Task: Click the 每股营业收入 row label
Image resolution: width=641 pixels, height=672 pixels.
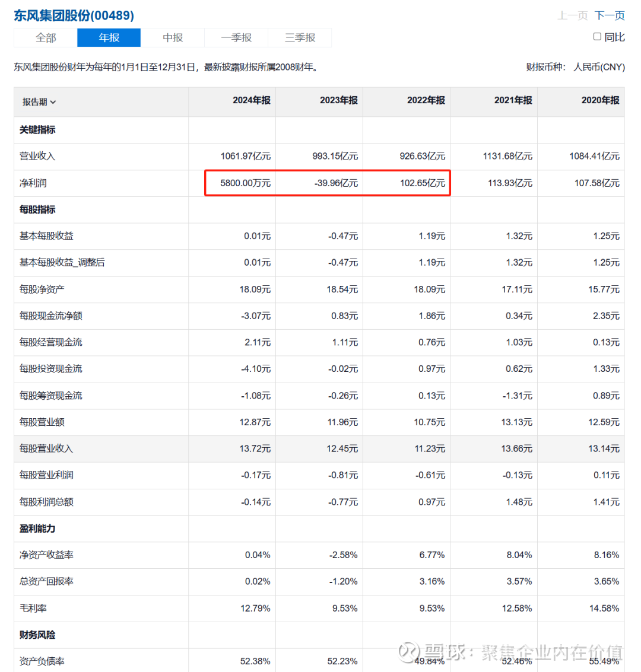Action: (46, 449)
